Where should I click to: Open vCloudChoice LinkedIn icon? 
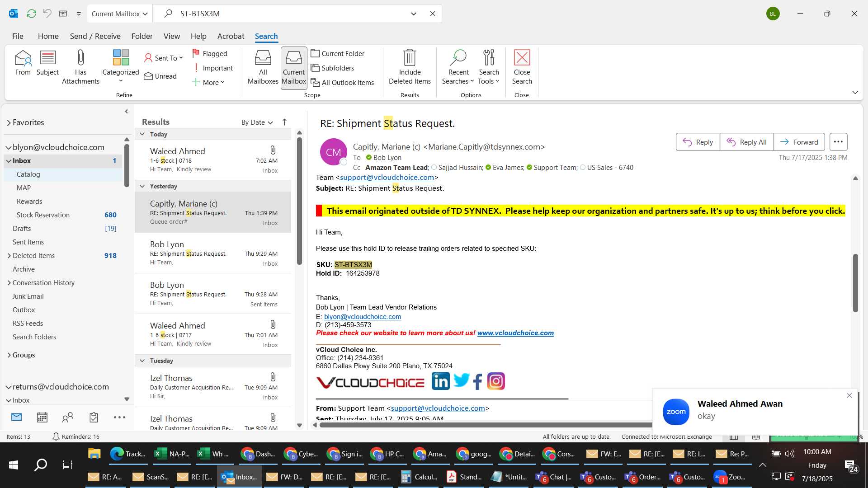coord(440,381)
